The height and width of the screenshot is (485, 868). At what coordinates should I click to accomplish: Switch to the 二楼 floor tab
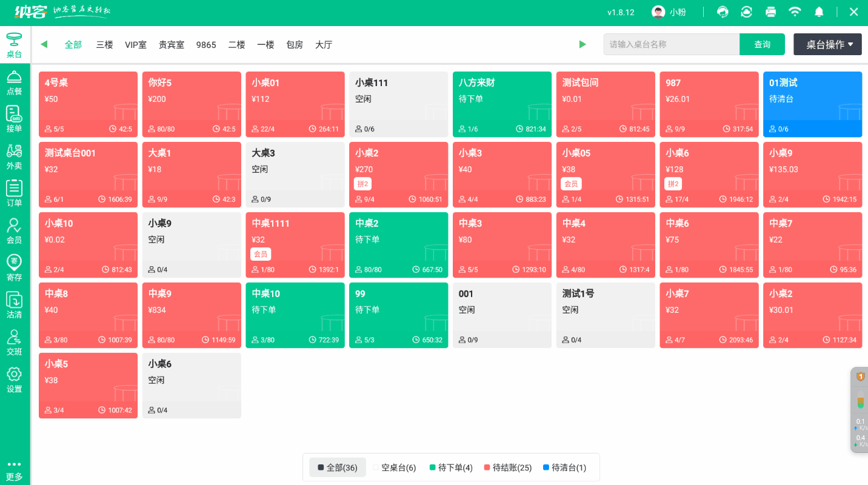coord(236,44)
